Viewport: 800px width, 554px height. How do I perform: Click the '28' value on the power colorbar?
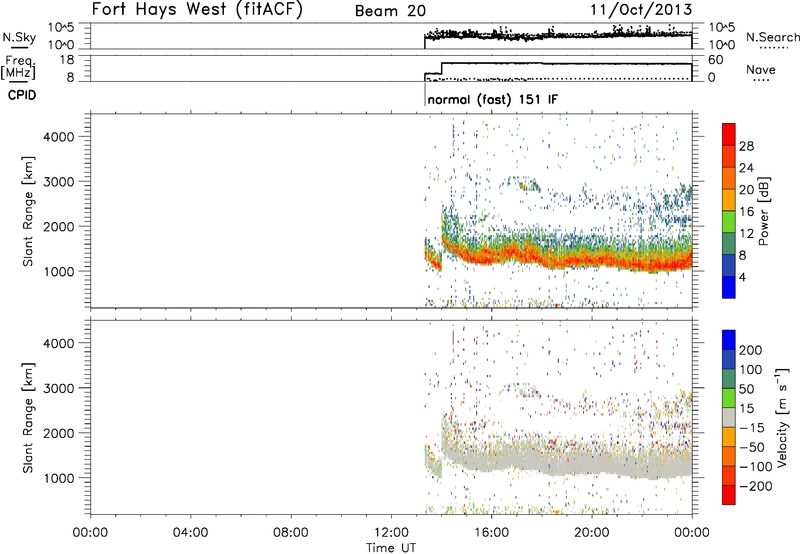click(746, 146)
